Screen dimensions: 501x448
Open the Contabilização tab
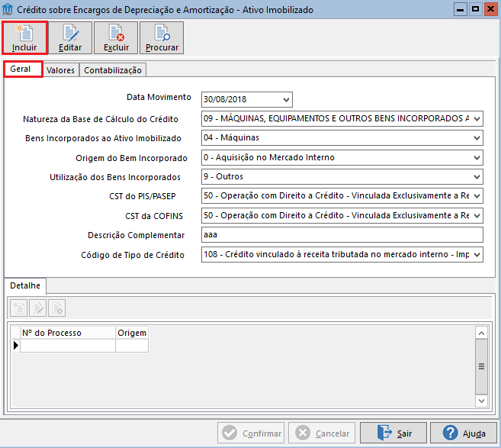click(x=113, y=70)
